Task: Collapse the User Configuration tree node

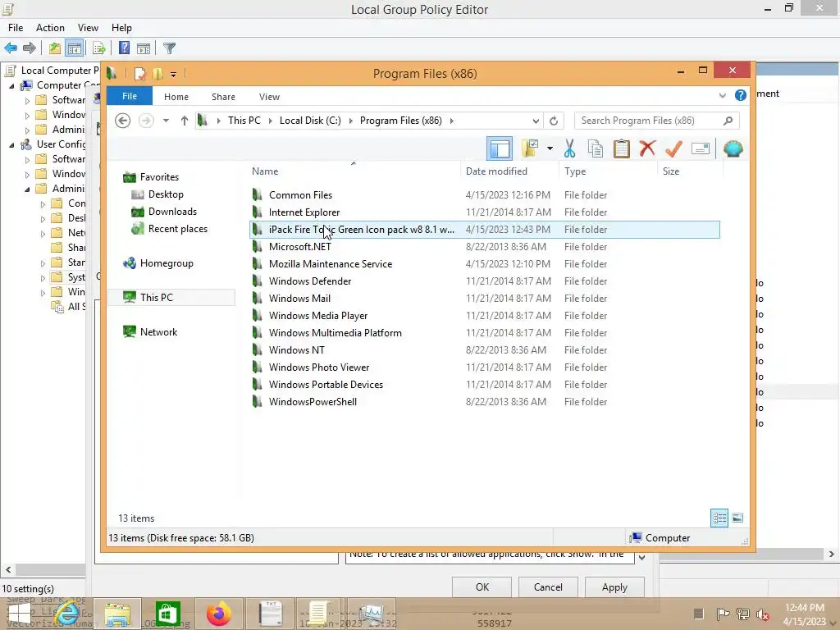Action: pyautogui.click(x=11, y=144)
